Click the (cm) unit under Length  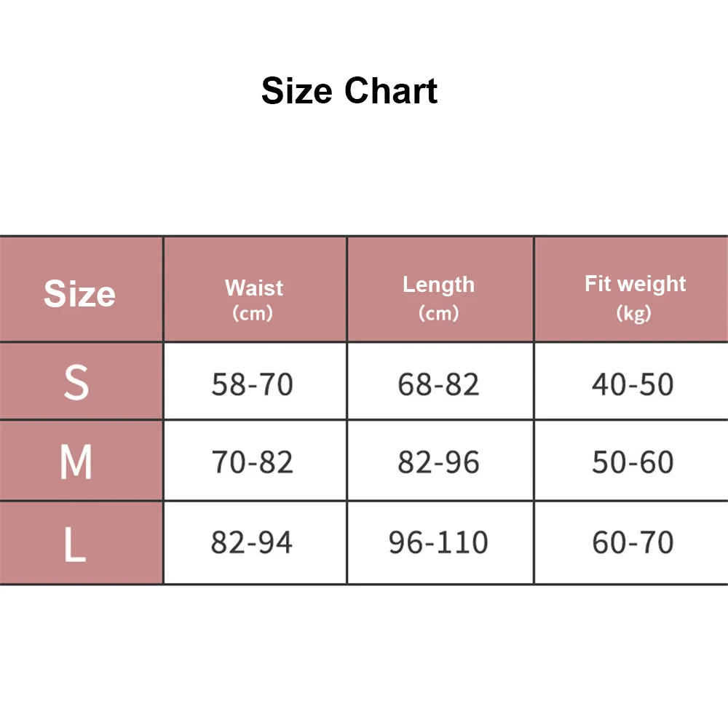click(x=438, y=313)
